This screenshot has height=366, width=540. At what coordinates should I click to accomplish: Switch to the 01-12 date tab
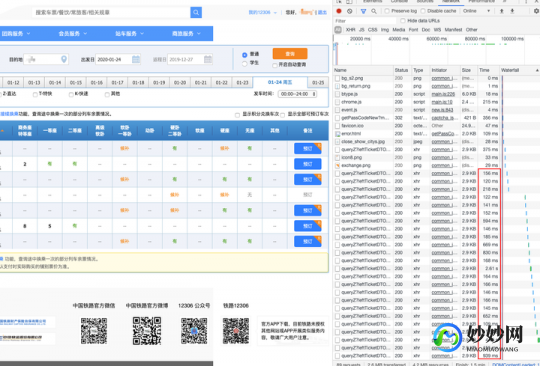(x=13, y=83)
